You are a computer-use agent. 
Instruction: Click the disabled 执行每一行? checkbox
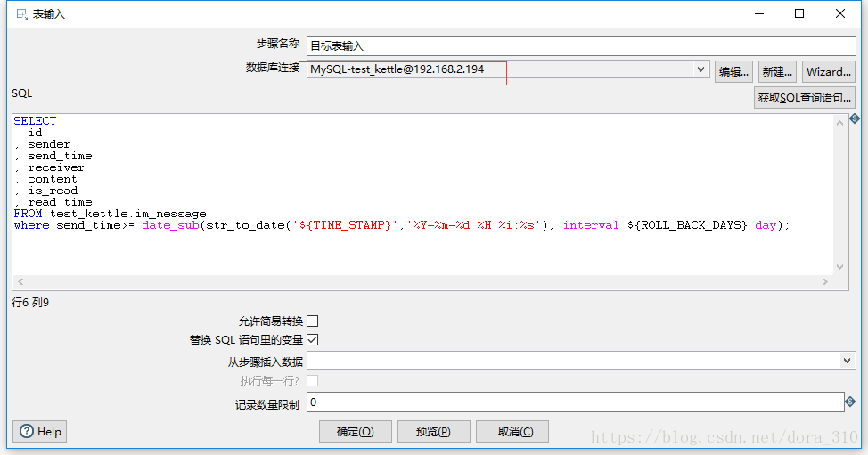(x=312, y=380)
